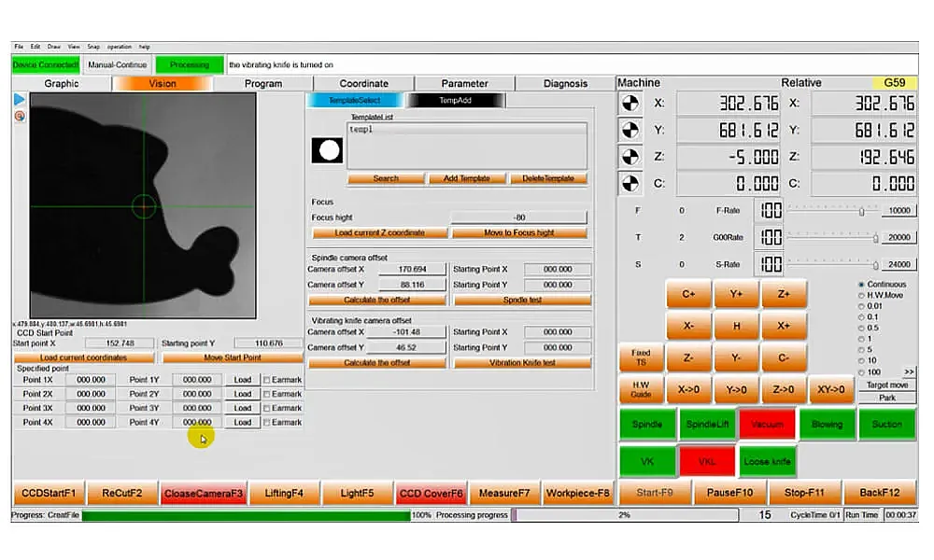
Task: Click the spindle Camera offset X field
Action: (412, 270)
